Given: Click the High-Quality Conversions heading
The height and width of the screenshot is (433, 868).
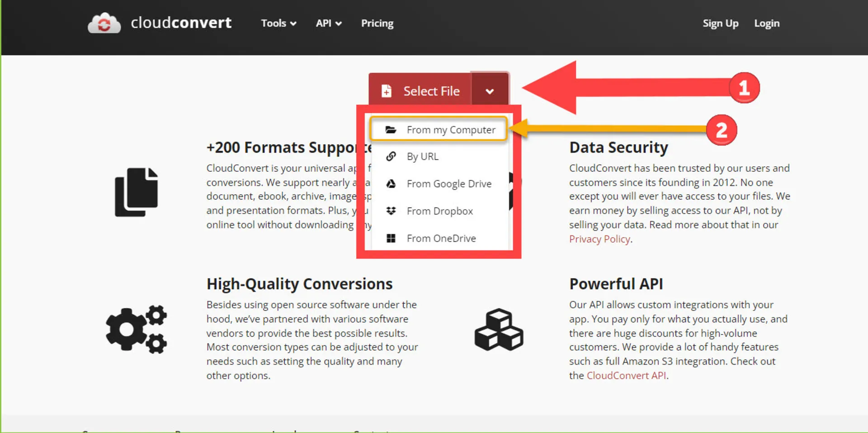Looking at the screenshot, I should point(299,284).
